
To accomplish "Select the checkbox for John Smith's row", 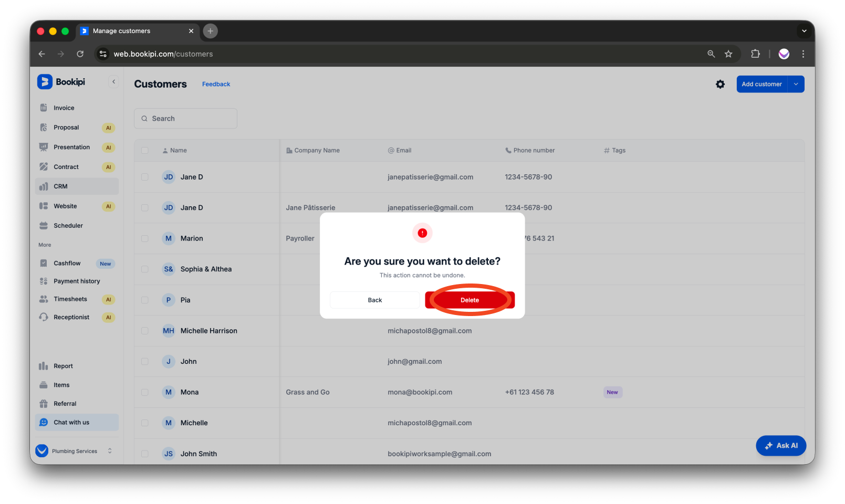I will point(145,454).
